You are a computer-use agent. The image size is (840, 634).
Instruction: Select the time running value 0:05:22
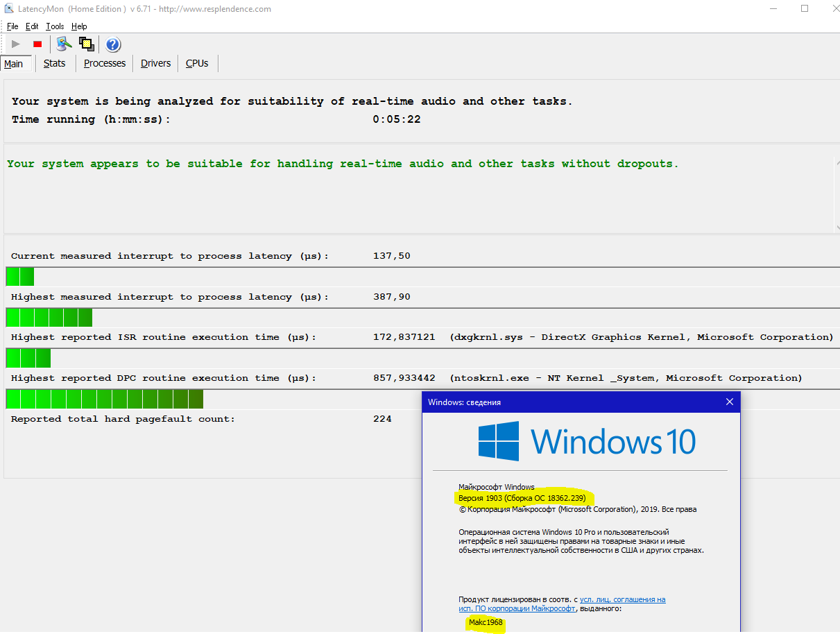[397, 119]
